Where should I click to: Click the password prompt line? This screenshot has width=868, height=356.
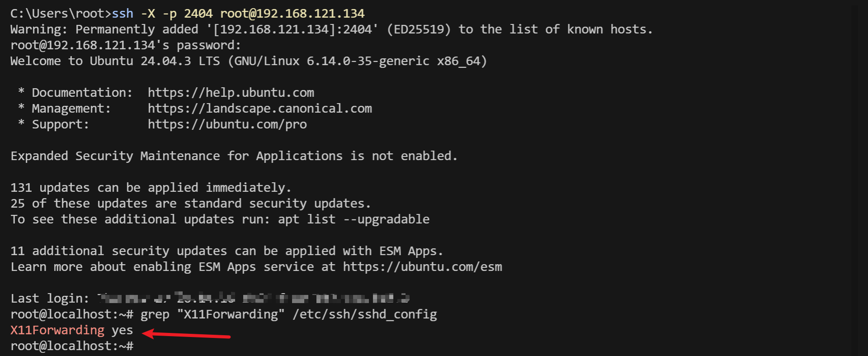[x=126, y=45]
